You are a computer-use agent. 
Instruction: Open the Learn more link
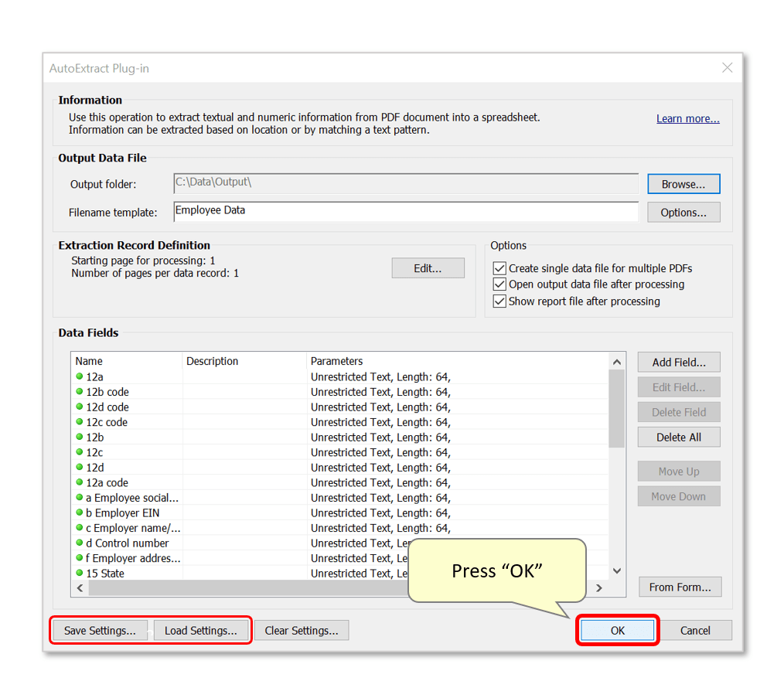687,117
